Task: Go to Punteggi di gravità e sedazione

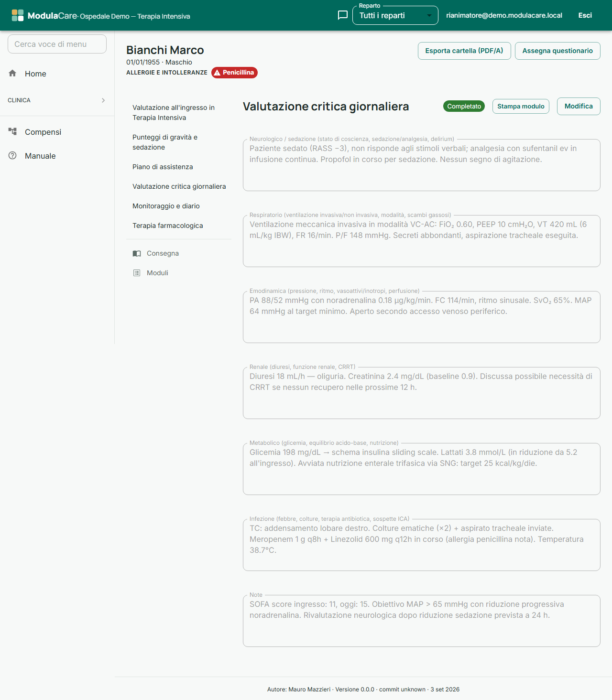Action: coord(165,142)
